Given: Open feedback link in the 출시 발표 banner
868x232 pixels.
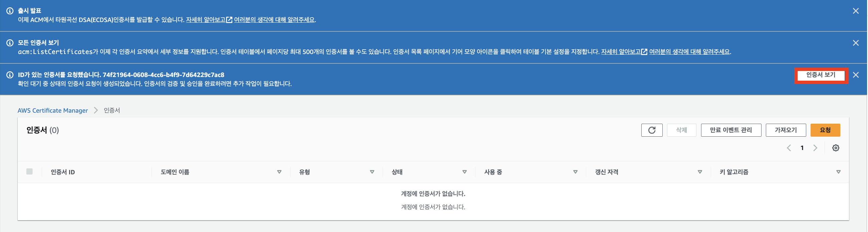Looking at the screenshot, I should pyautogui.click(x=275, y=20).
